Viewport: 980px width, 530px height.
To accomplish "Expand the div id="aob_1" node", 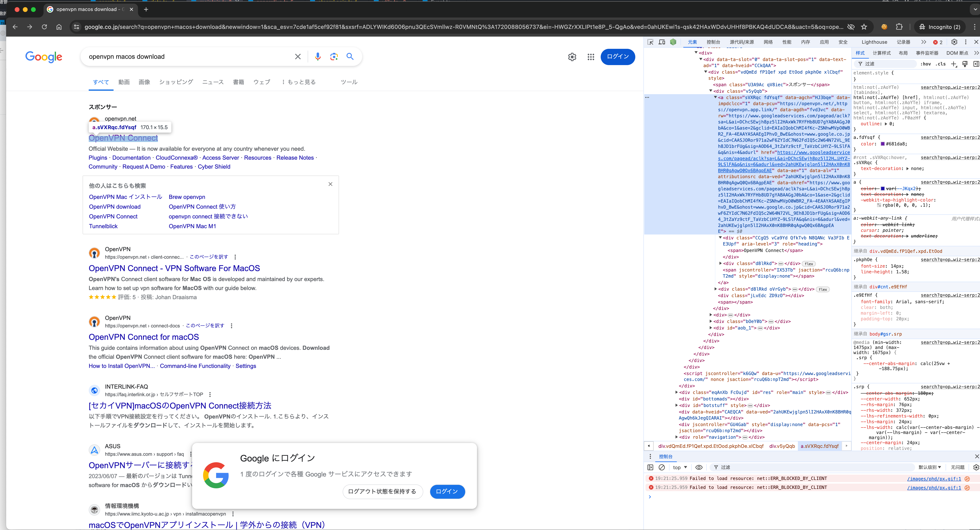I will 711,328.
